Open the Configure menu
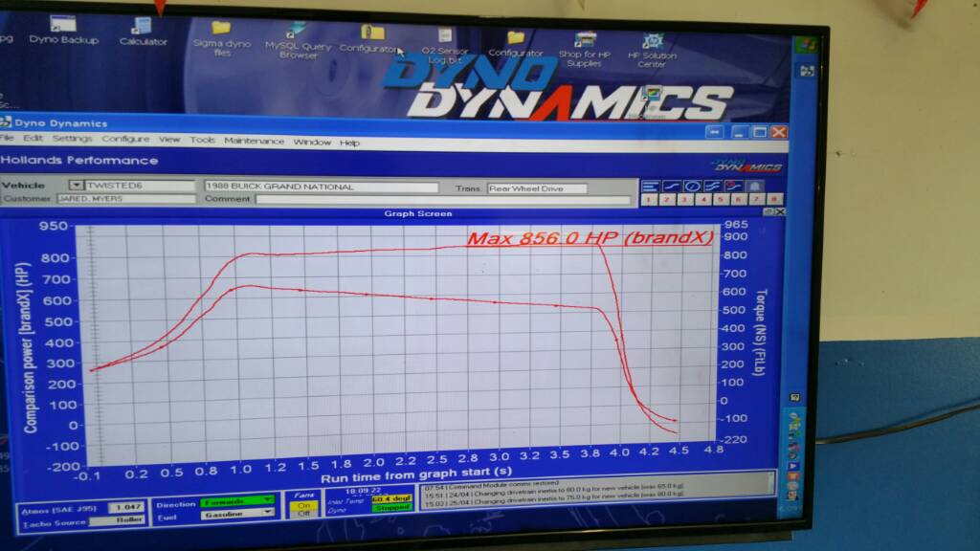The image size is (980, 551). [x=125, y=139]
